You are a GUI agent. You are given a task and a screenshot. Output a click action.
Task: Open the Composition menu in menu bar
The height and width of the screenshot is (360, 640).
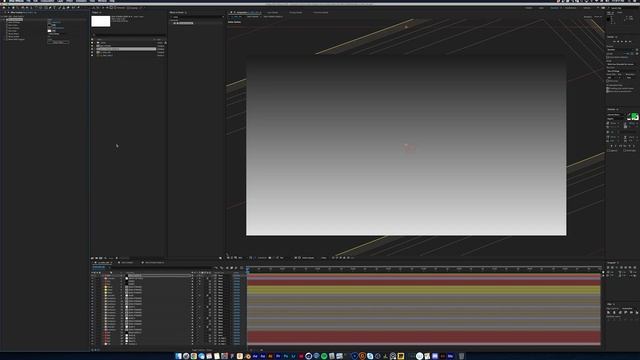pos(47,1)
